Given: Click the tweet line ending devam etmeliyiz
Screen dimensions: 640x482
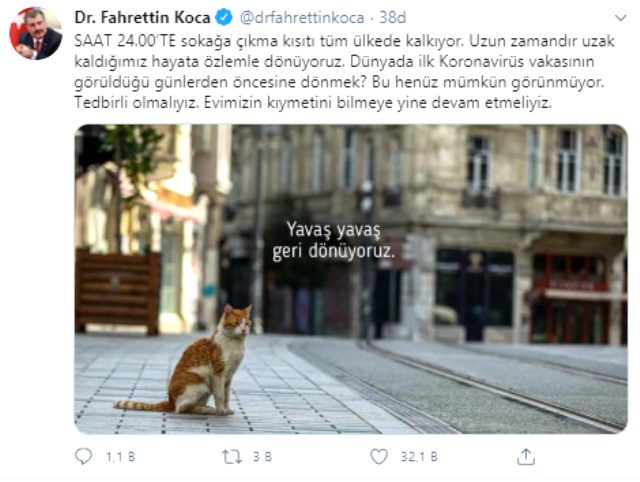Looking at the screenshot, I should [313, 102].
